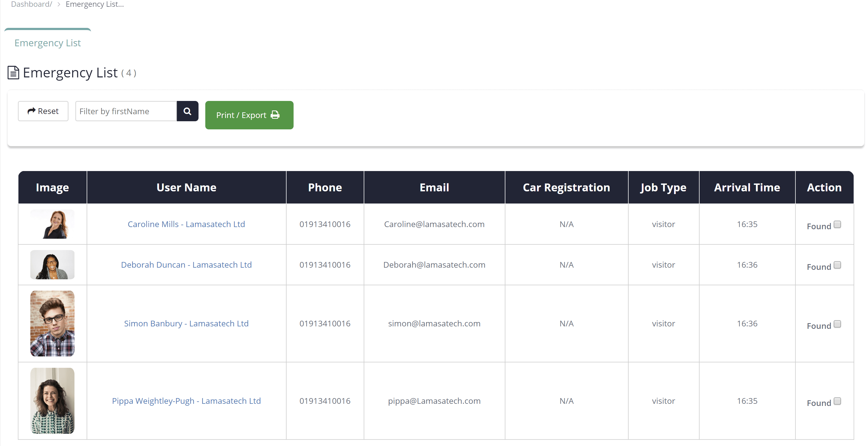868x446 pixels.
Task: Focus the Filter by firstName field
Action: pos(126,111)
